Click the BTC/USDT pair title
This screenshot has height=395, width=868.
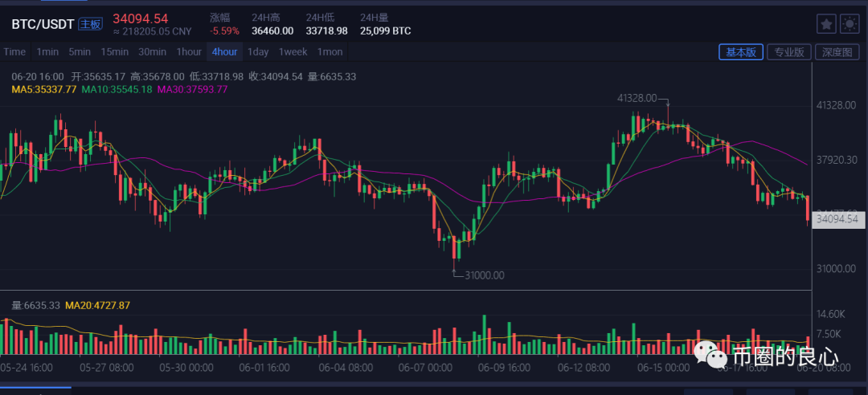[x=43, y=24]
